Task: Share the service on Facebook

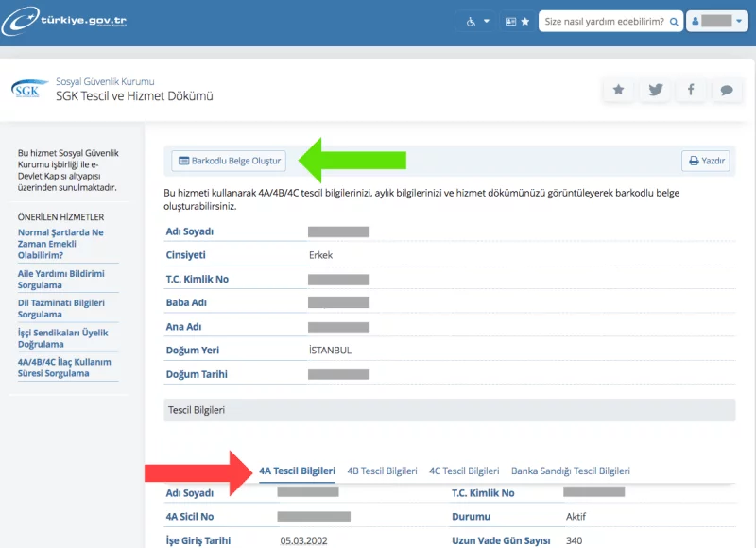Action: tap(691, 90)
